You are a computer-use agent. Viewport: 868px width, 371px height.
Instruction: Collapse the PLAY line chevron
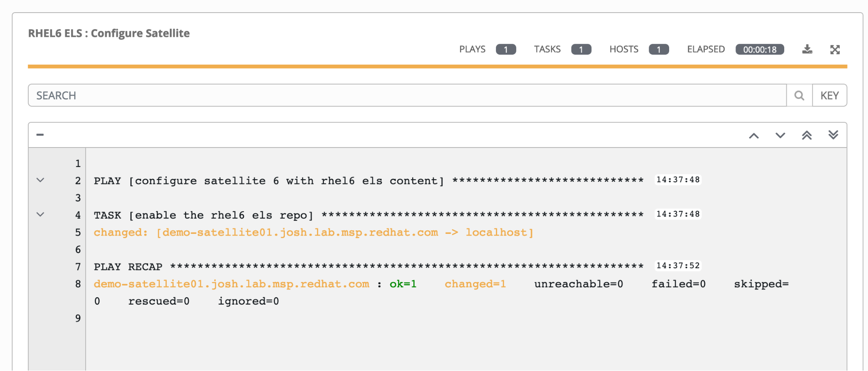point(40,180)
